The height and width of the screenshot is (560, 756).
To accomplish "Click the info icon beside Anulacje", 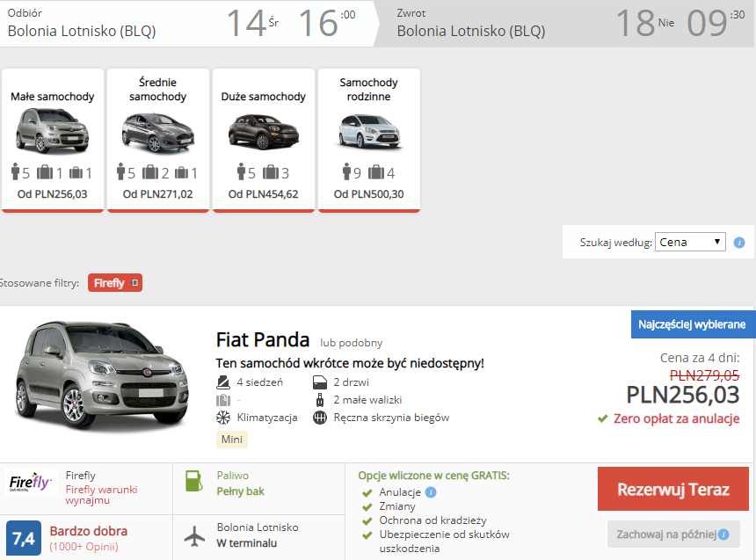I will click(x=431, y=492).
